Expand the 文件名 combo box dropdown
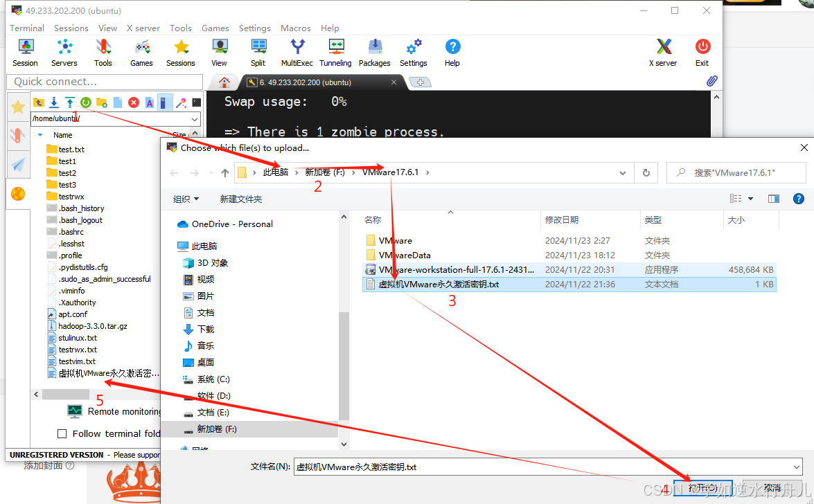Image resolution: width=814 pixels, height=504 pixels. 797,467
